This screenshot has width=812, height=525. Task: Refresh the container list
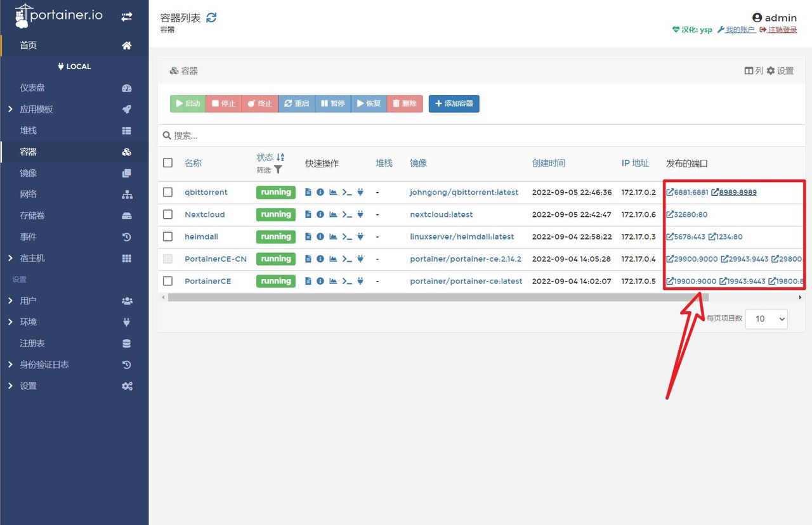(x=212, y=18)
